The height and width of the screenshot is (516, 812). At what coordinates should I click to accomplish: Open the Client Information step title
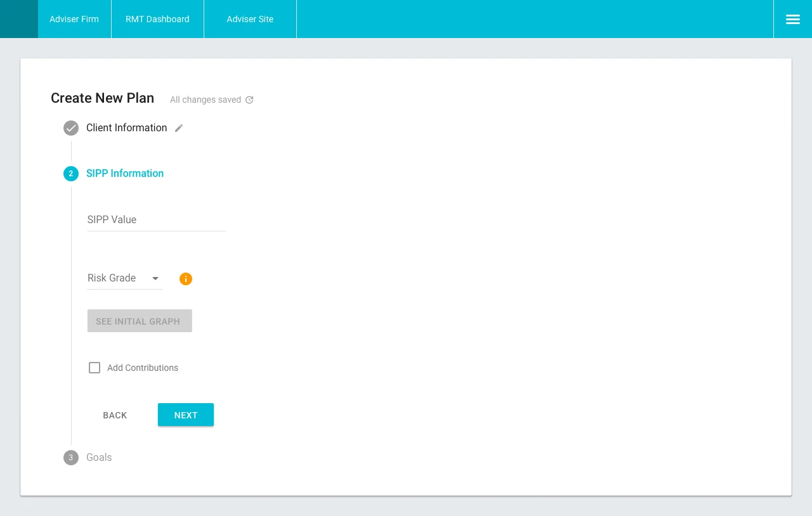(x=127, y=128)
